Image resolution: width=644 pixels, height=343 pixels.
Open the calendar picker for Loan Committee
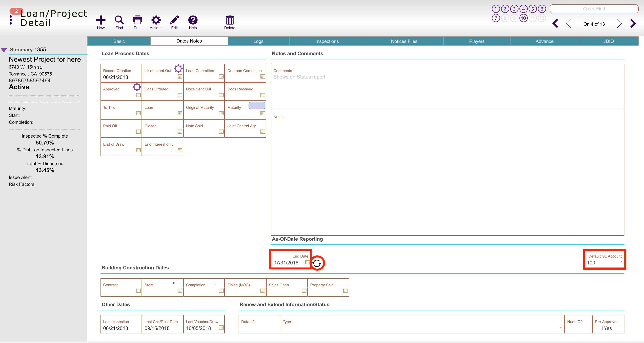tap(221, 76)
